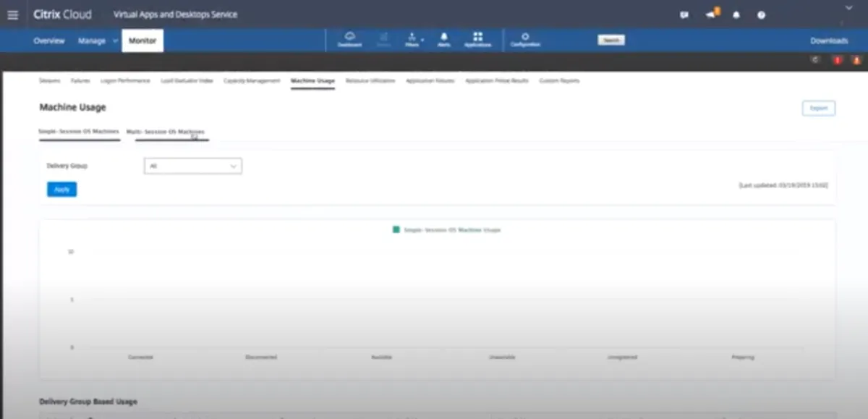Open the Alerts bell in Monitor toolbar
The image size is (868, 419).
pos(443,40)
